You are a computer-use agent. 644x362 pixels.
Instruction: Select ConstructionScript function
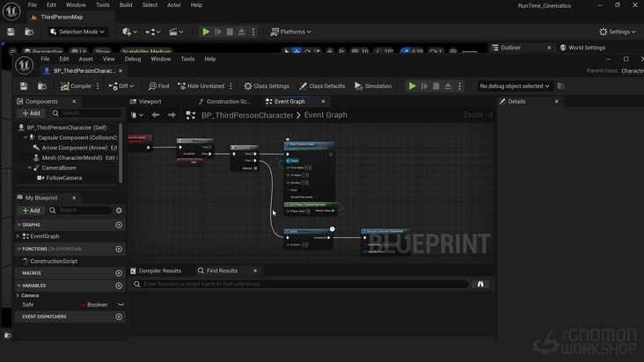[54, 261]
